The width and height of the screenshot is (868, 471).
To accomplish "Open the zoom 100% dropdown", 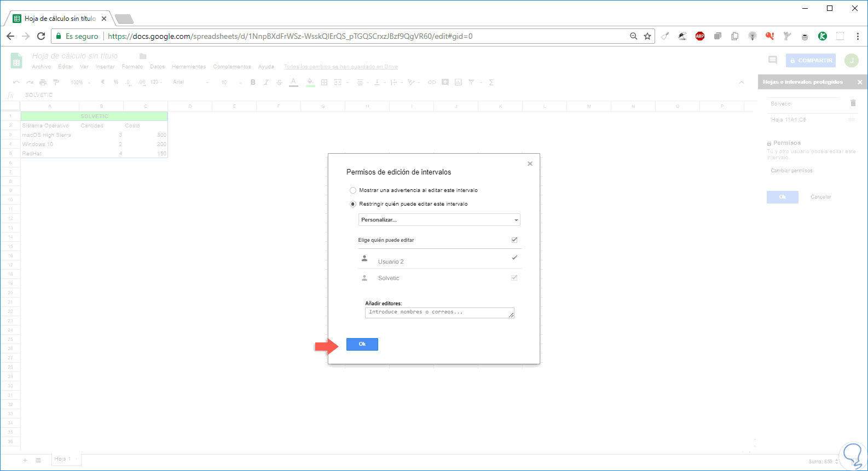I will [80, 83].
